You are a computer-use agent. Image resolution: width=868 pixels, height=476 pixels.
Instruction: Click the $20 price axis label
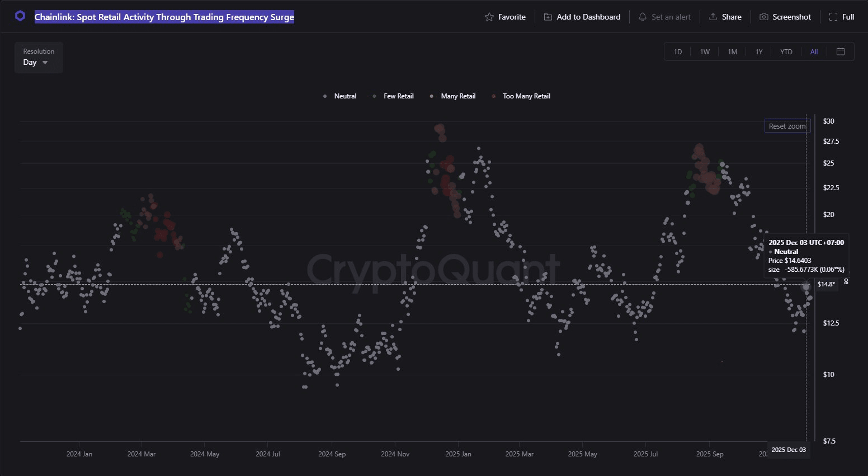[829, 215]
